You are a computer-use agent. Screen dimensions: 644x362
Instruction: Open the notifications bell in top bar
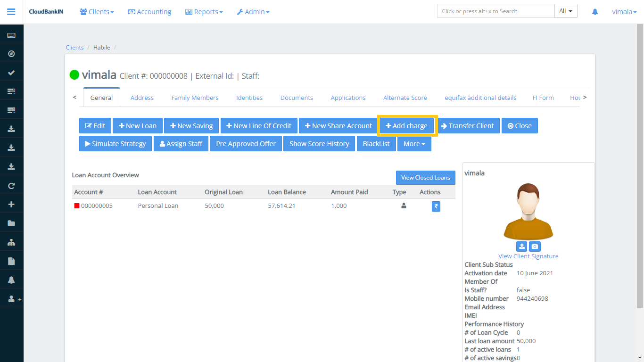pyautogui.click(x=595, y=12)
